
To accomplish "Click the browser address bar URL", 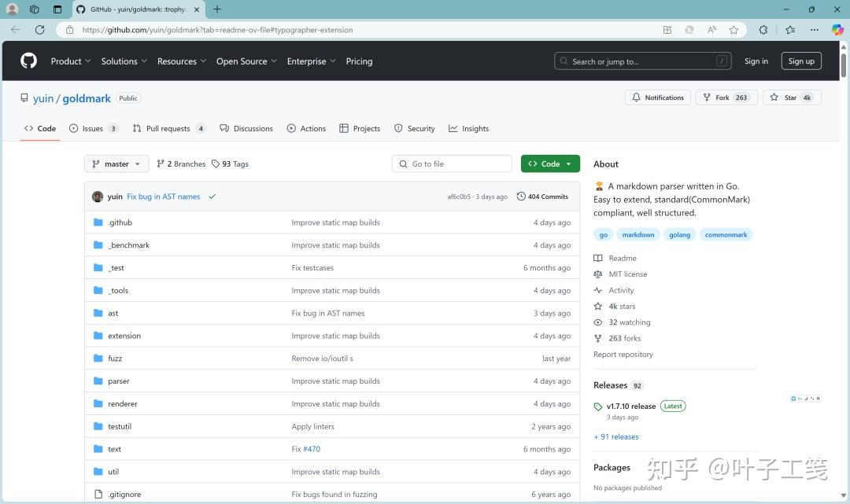I will click(x=217, y=30).
